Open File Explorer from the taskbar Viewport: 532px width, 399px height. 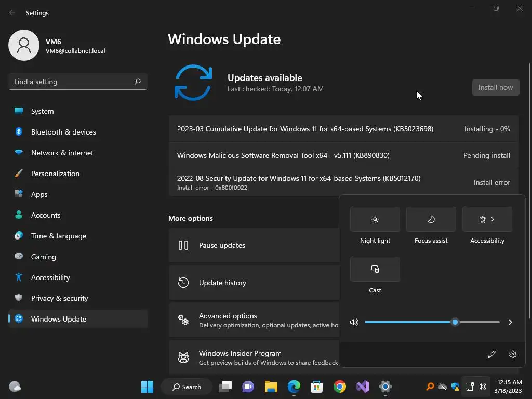point(271,387)
